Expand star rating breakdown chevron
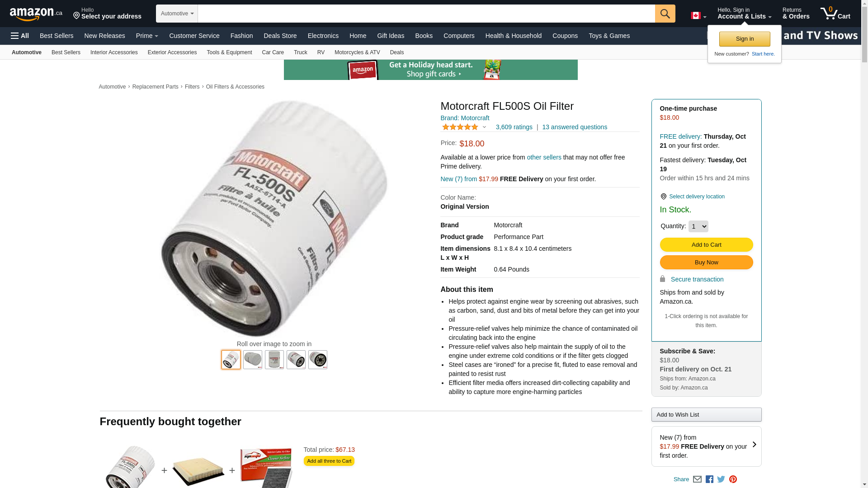Image resolution: width=868 pixels, height=488 pixels. (484, 127)
